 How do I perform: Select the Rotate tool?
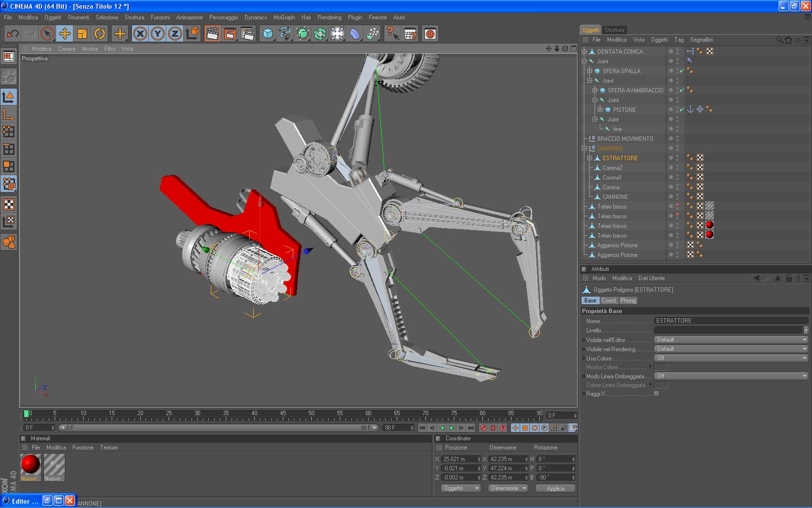(x=100, y=34)
